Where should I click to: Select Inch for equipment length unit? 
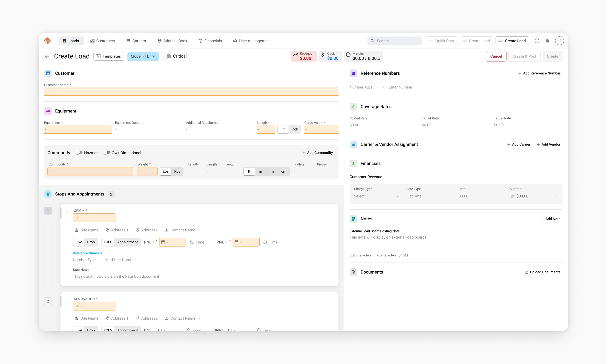pos(295,129)
